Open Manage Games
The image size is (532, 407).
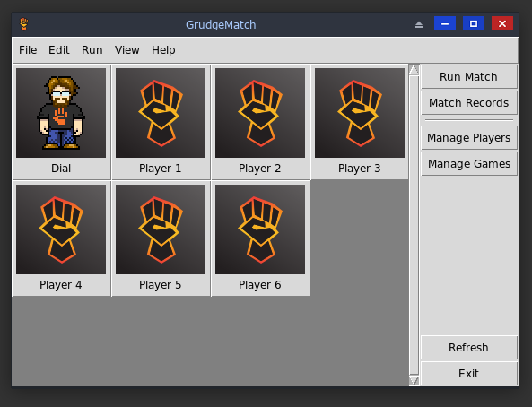click(469, 163)
